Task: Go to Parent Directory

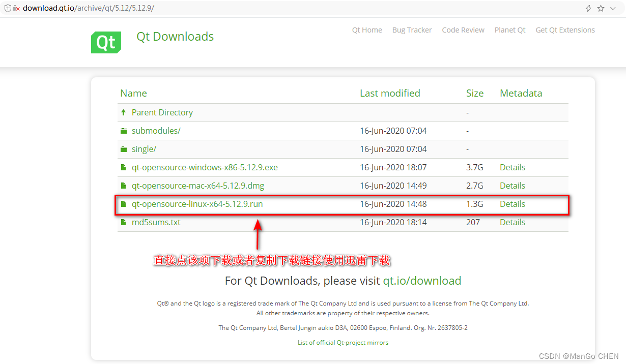Action: click(162, 112)
